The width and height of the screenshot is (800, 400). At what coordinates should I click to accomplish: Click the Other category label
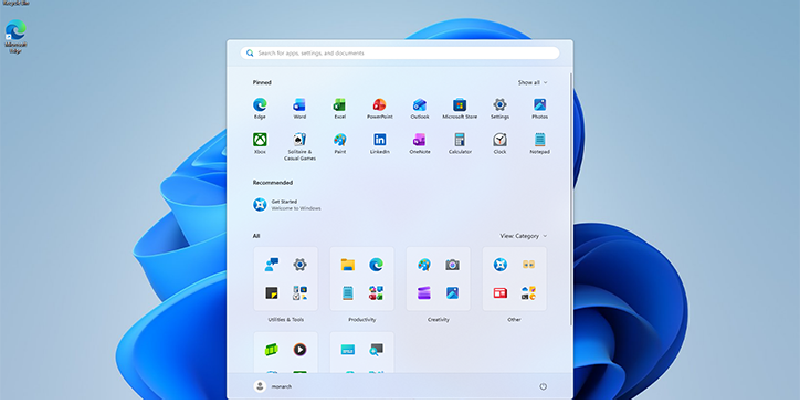514,319
